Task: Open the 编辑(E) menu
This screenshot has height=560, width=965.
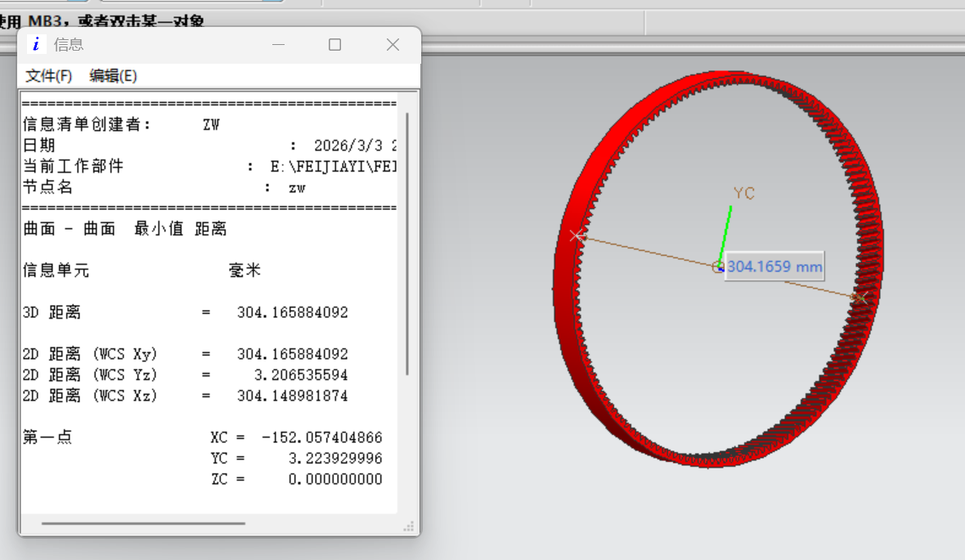Action: tap(113, 76)
